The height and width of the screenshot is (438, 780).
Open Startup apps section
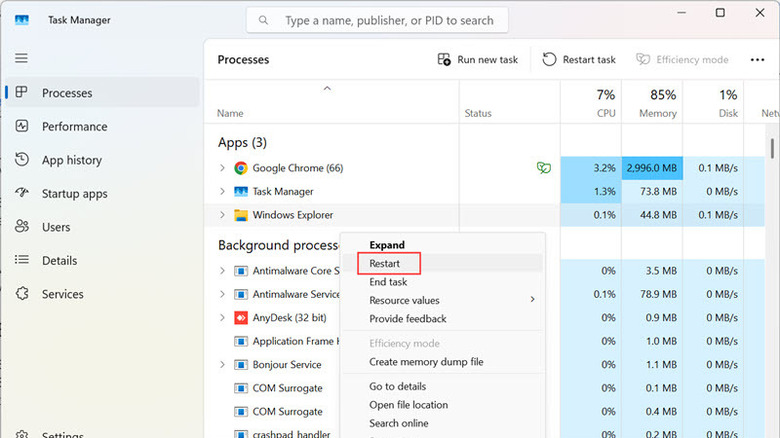point(74,194)
